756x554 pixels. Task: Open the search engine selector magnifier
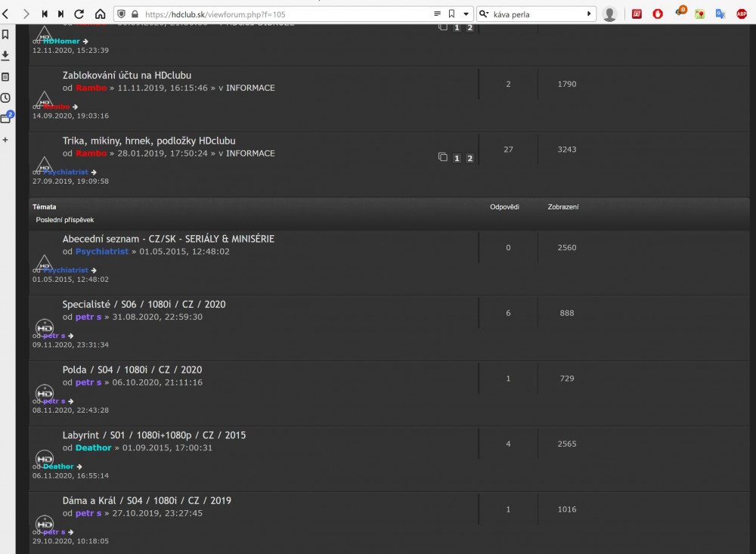(x=484, y=14)
